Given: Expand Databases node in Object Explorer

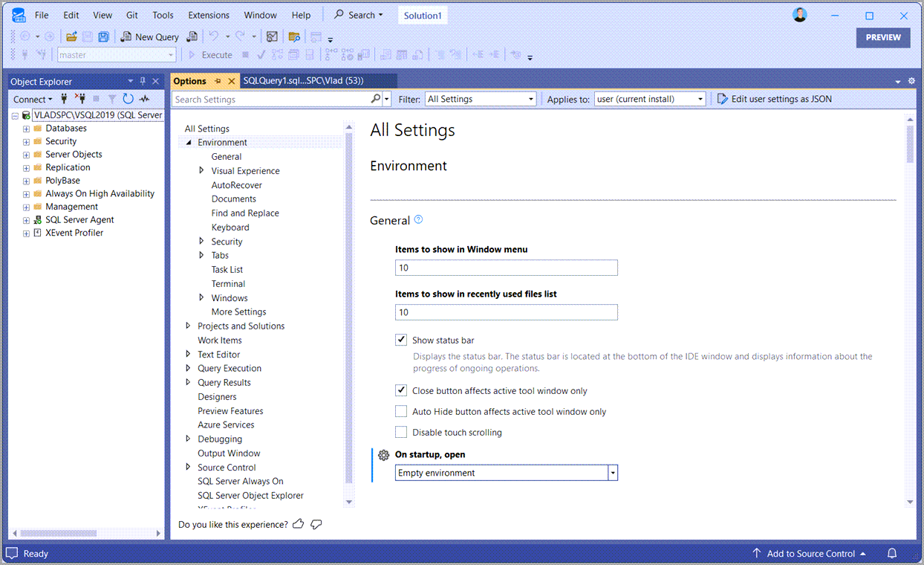Looking at the screenshot, I should [26, 129].
